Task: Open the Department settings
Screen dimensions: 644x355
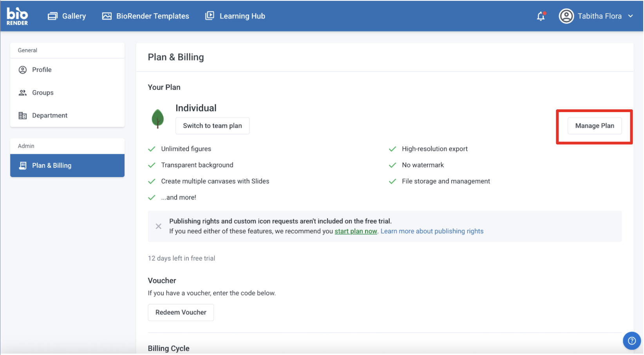Action: [x=67, y=116]
